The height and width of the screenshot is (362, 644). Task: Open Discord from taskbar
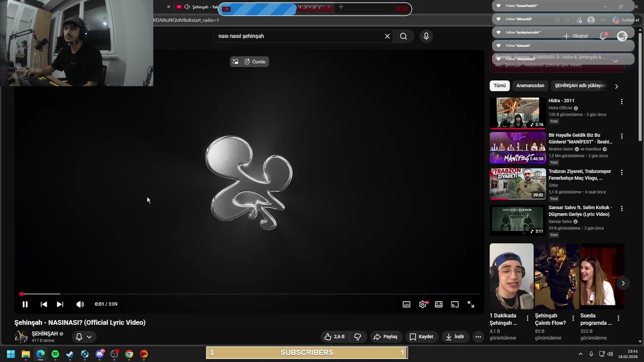pyautogui.click(x=100, y=354)
